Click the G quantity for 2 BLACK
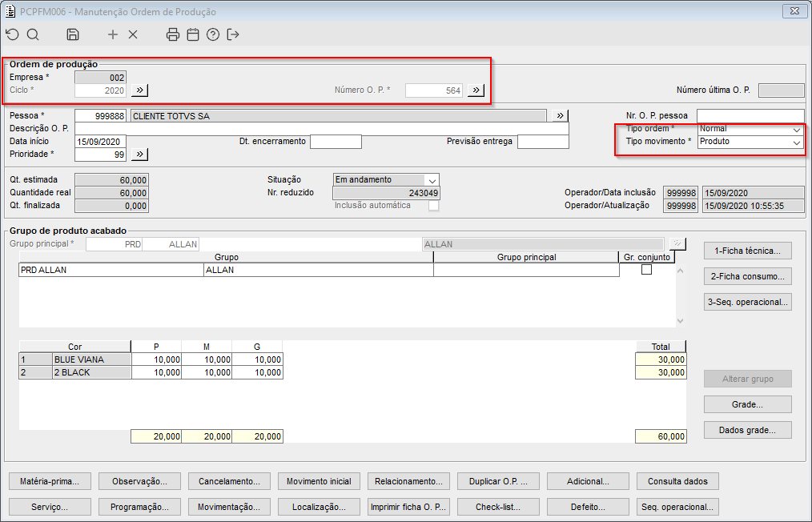 click(x=257, y=372)
